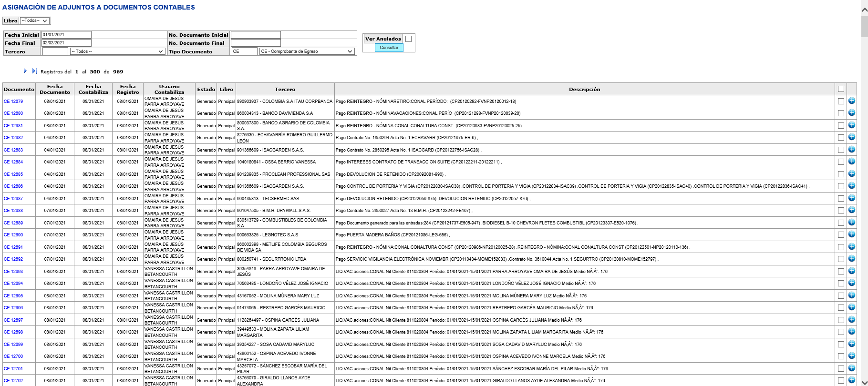Open document link CE 12679
Image resolution: width=868 pixels, height=386 pixels.
pos(13,102)
